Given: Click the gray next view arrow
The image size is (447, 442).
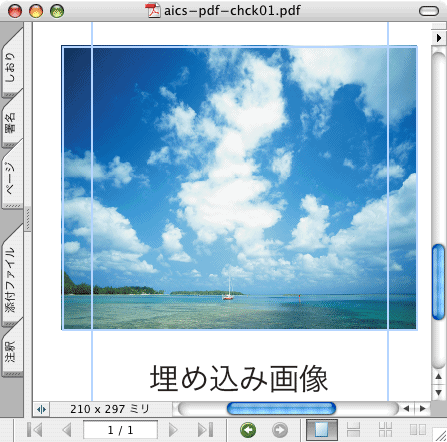Looking at the screenshot, I should (x=280, y=430).
